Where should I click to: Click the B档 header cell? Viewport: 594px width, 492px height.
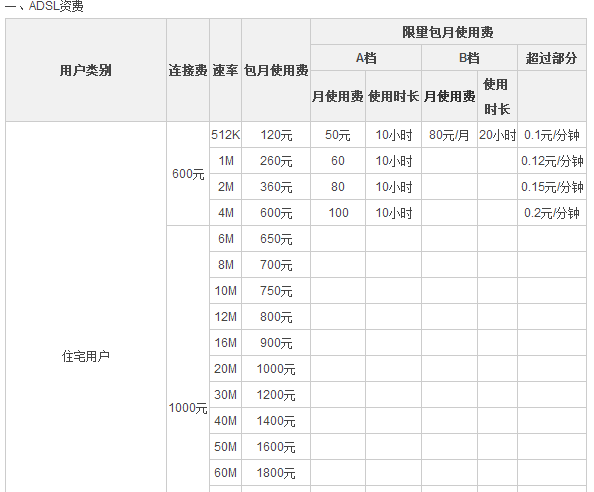[469, 58]
